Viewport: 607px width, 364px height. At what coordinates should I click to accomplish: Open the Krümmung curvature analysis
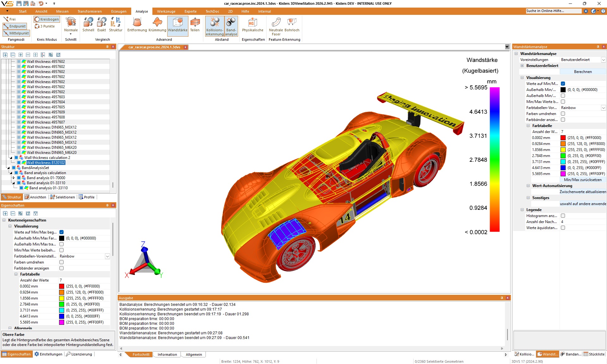[x=157, y=25]
